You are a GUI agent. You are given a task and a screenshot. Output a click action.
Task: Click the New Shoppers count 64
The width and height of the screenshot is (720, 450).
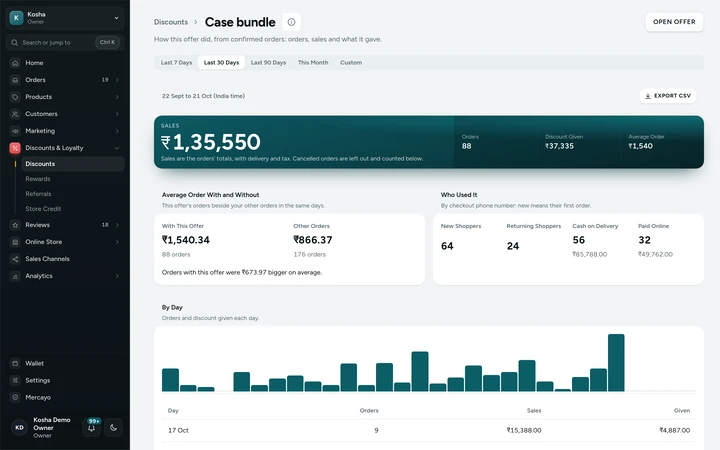[x=447, y=246]
